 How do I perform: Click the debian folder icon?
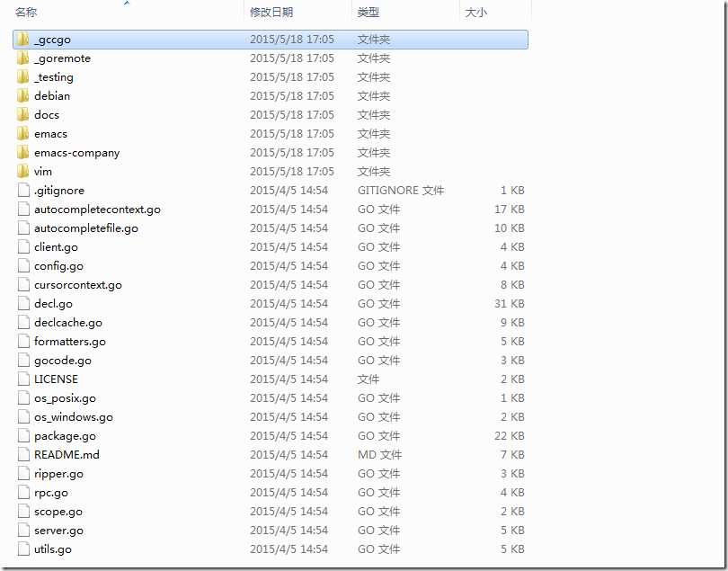coord(22,96)
